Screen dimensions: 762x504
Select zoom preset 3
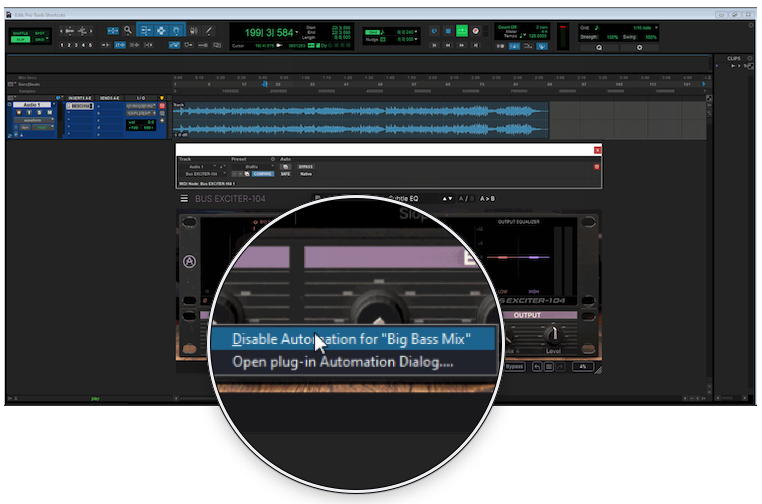pyautogui.click(x=76, y=45)
